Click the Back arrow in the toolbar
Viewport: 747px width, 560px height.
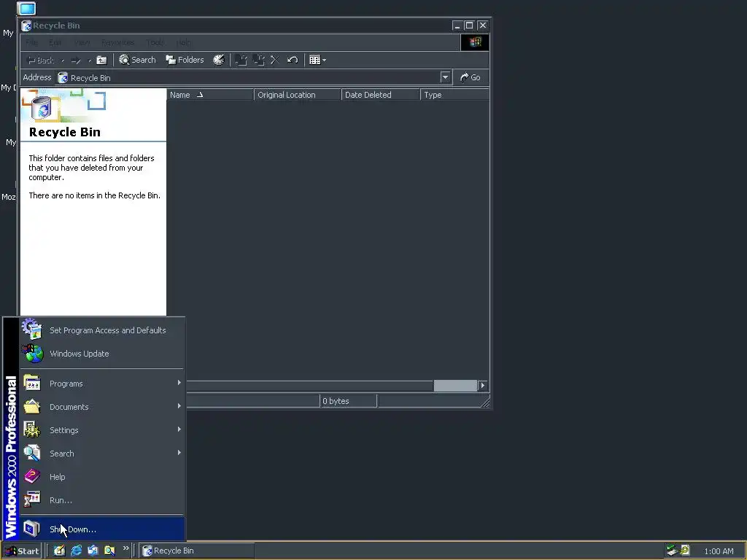pos(40,61)
